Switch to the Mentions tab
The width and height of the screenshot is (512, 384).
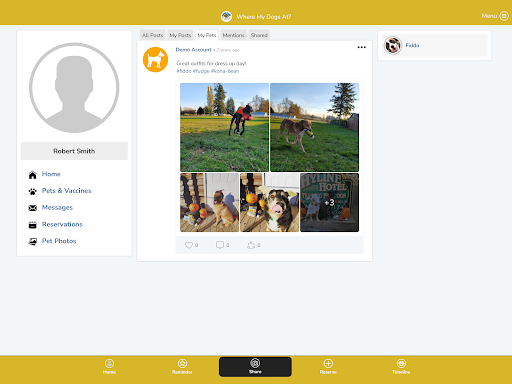pyautogui.click(x=233, y=35)
